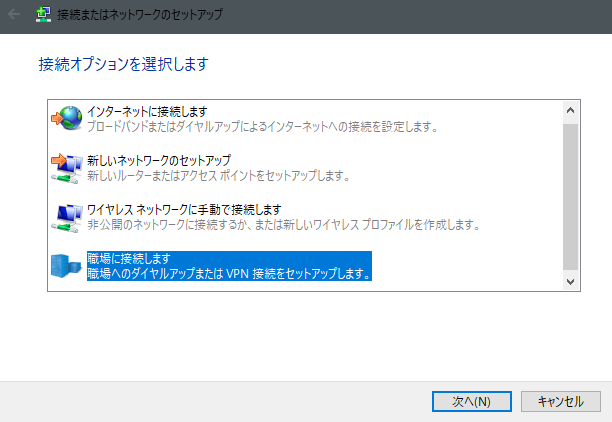612x422 pixels.
Task: Click the network setup wizard title icon
Action: (43, 15)
